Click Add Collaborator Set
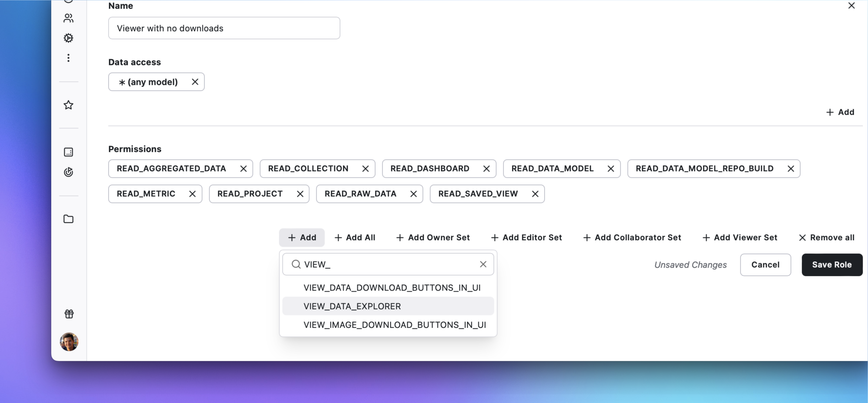868x403 pixels. (x=632, y=237)
